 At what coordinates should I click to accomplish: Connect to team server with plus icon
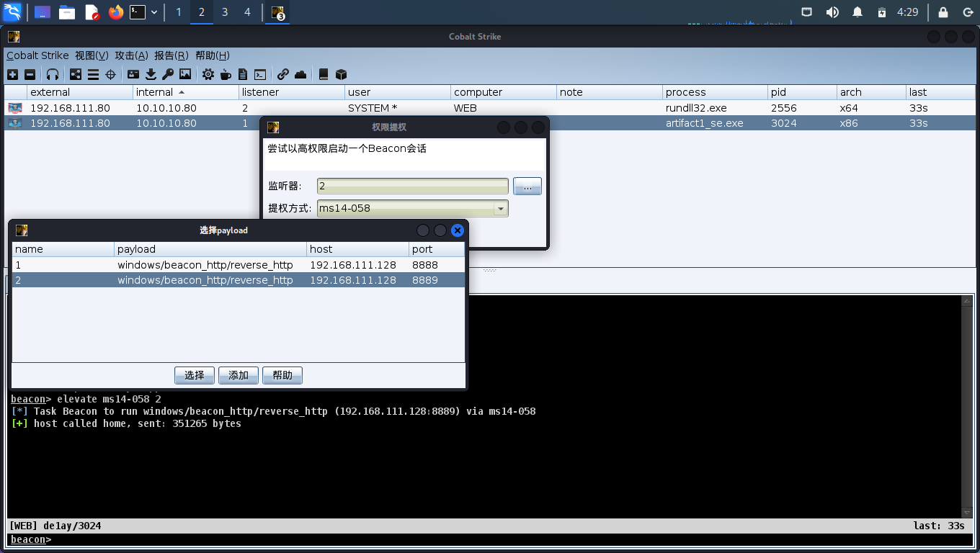(12, 74)
